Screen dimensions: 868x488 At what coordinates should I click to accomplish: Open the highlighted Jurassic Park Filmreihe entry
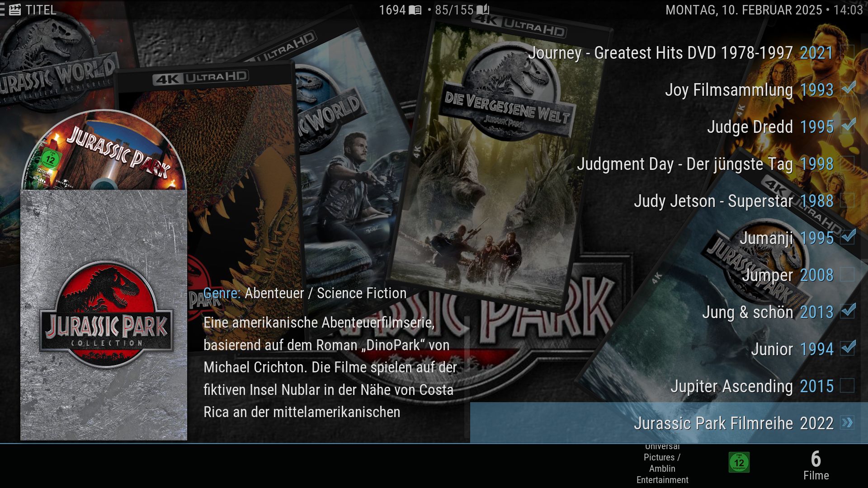669,423
